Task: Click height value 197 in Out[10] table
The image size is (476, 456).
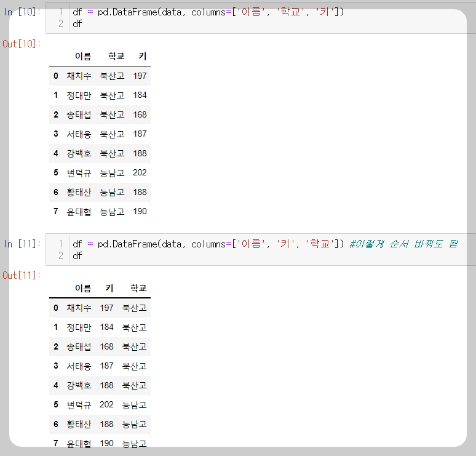Action: click(140, 76)
